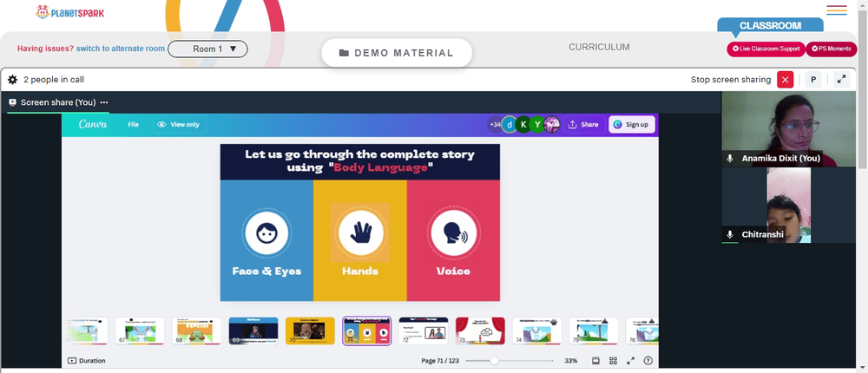Open screen share options (three dots)
This screenshot has height=373, width=868.
pos(104,102)
